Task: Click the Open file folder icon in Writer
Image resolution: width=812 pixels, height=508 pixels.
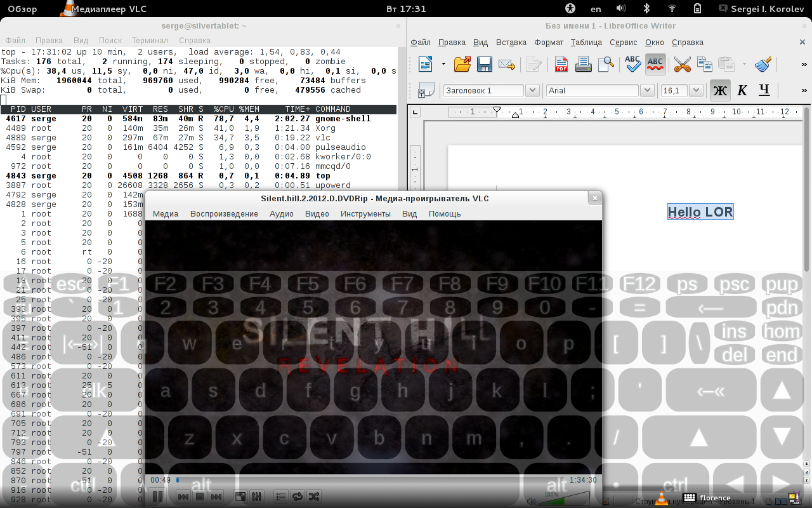Action: tap(462, 64)
